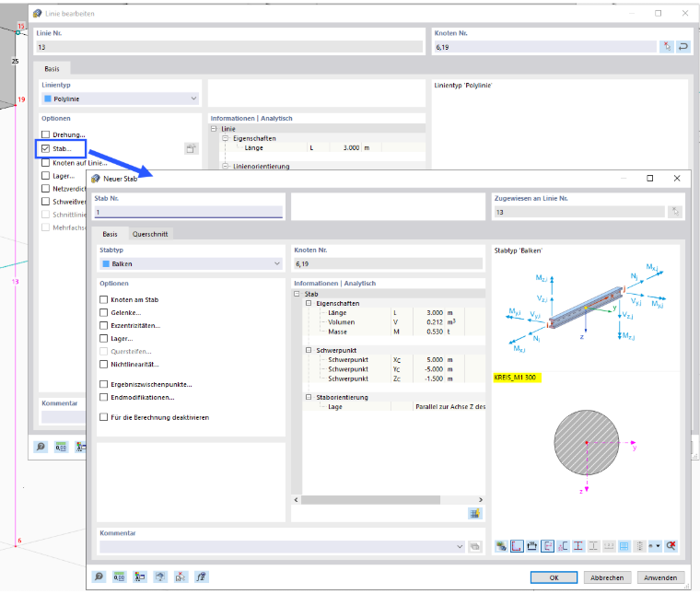The height and width of the screenshot is (594, 700).
Task: Select the Länge value 3.000 in Stab table
Action: click(435, 313)
